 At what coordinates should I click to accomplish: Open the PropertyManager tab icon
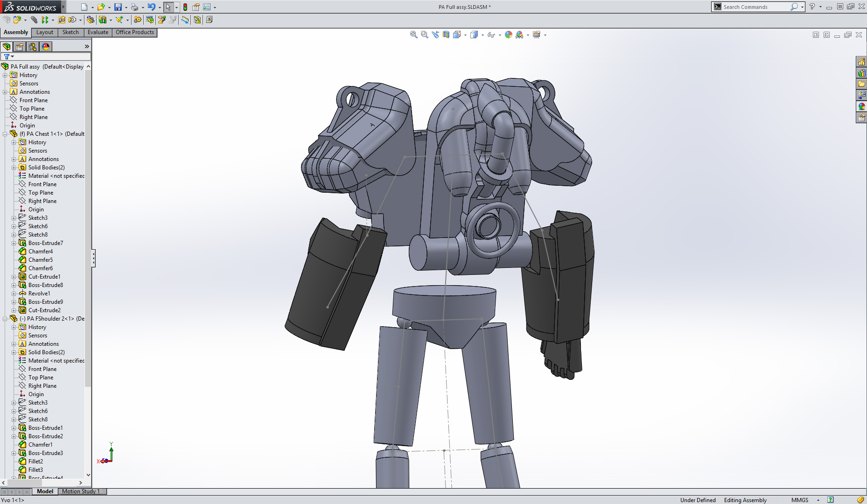coord(20,47)
